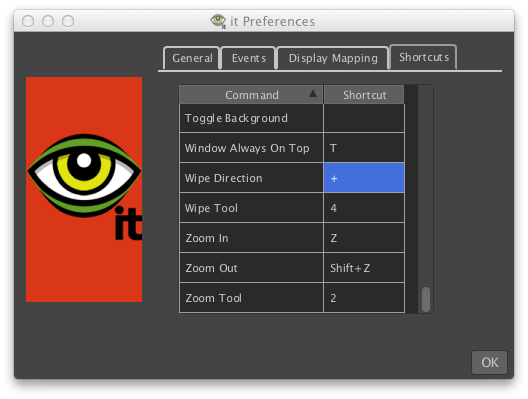The width and height of the screenshot is (528, 399).
Task: Toggle the sort arrow in the Command header
Action: pyautogui.click(x=313, y=93)
